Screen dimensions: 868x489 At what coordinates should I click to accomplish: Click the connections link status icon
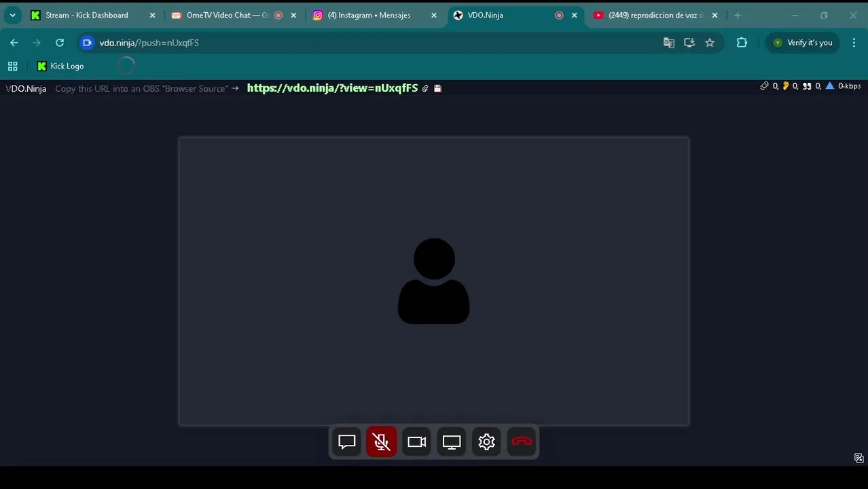coord(764,86)
